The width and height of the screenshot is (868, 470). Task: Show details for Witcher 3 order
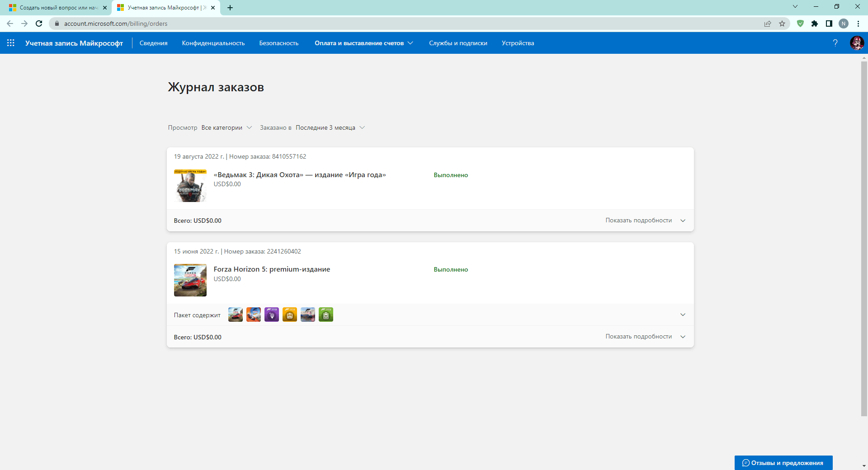pyautogui.click(x=646, y=221)
